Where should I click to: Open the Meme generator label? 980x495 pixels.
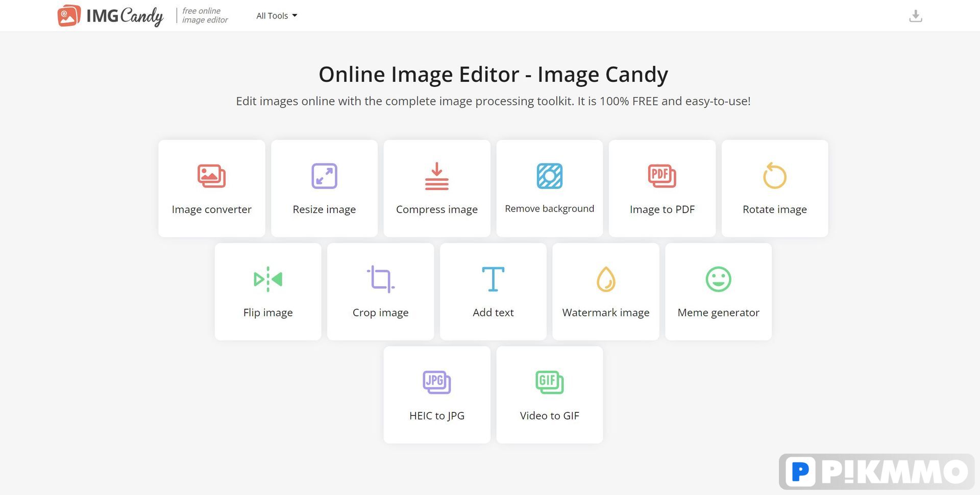(x=719, y=313)
